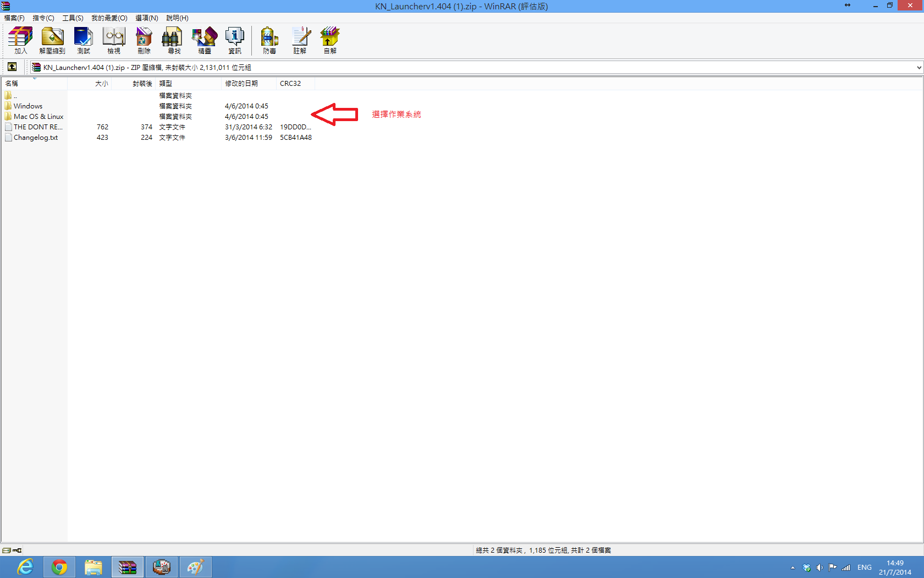Open the 檔案(F) menu
The width and height of the screenshot is (924, 578).
pos(14,18)
